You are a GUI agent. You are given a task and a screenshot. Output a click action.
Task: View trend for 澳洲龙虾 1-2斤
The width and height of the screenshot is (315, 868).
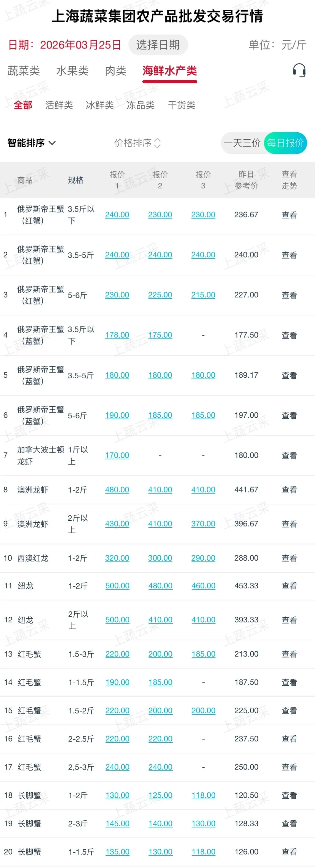click(289, 490)
